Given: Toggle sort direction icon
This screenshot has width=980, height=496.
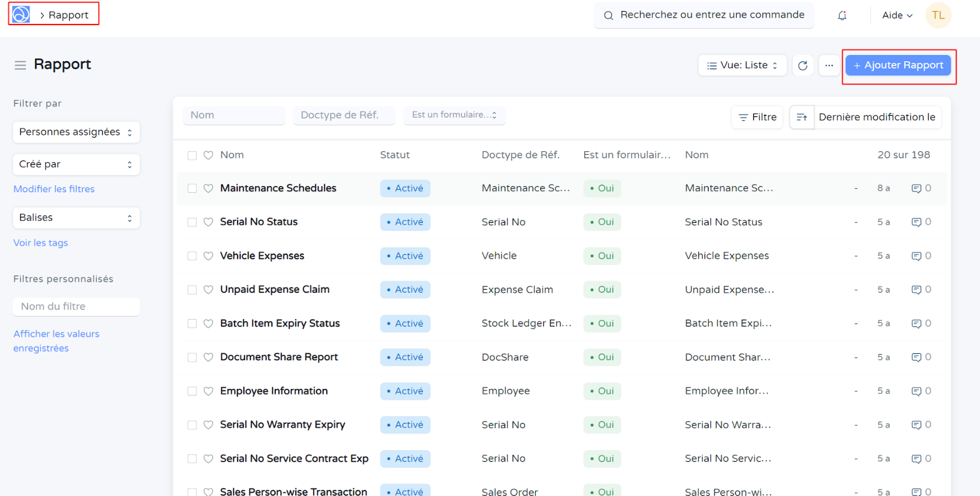Looking at the screenshot, I should (801, 117).
